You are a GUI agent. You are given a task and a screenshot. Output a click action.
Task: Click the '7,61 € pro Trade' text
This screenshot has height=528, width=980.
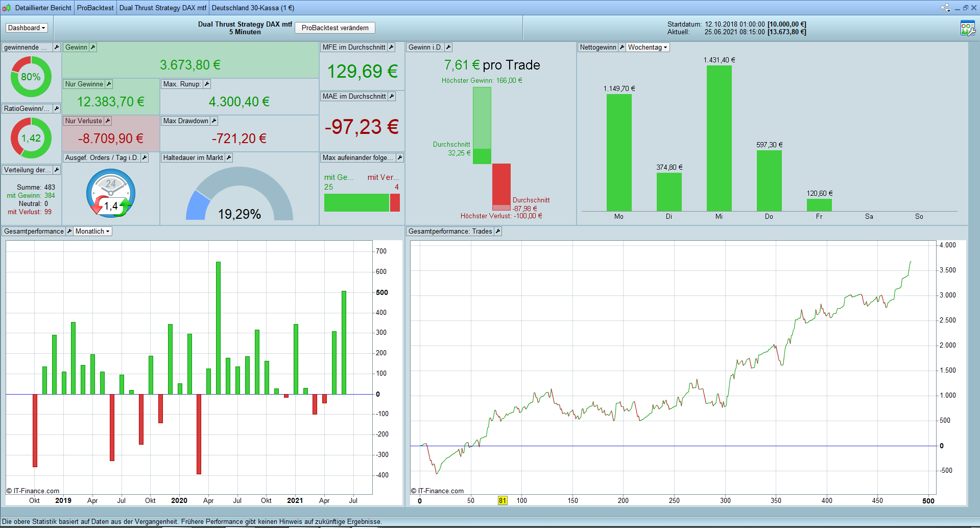(492, 65)
